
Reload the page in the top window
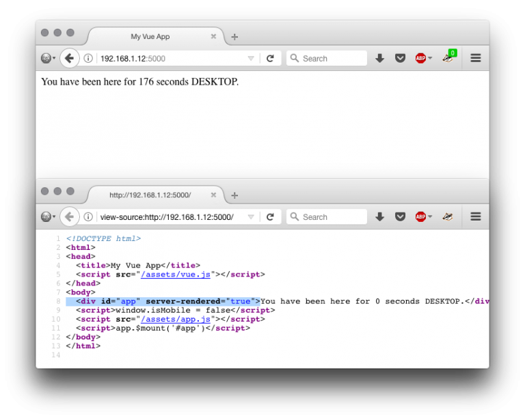click(x=270, y=59)
